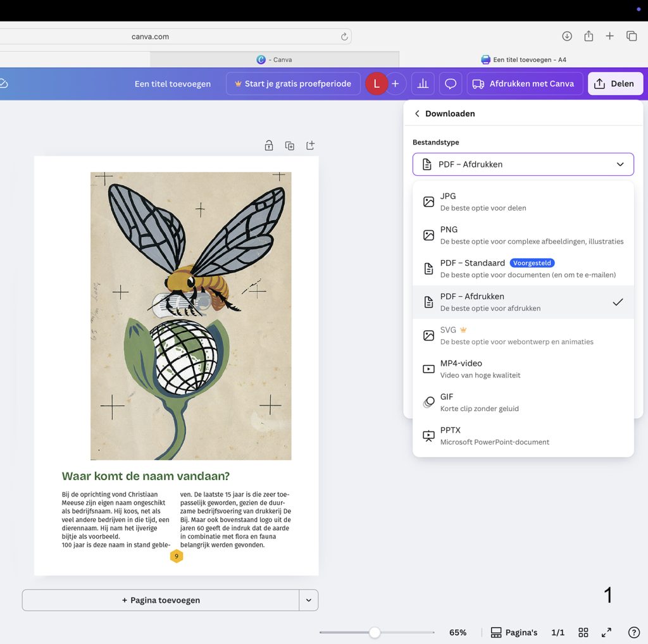Expand the chevron beside Pagina toevoegen
This screenshot has height=644, width=648.
[x=309, y=600]
